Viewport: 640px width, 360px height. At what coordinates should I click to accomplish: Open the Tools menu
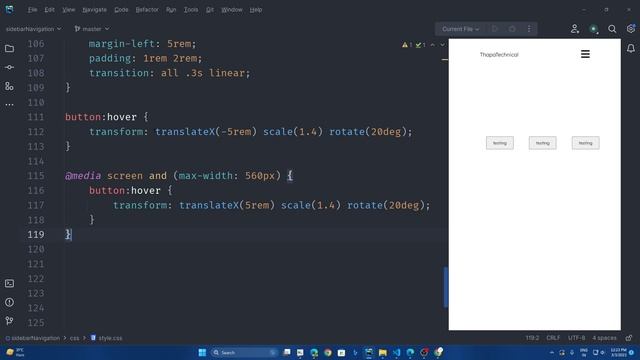(x=191, y=9)
